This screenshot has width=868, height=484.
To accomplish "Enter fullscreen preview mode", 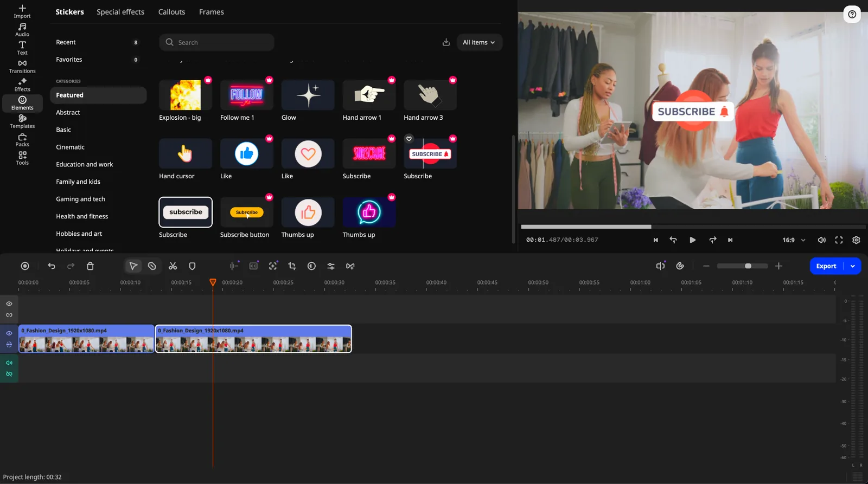I will [x=839, y=240].
